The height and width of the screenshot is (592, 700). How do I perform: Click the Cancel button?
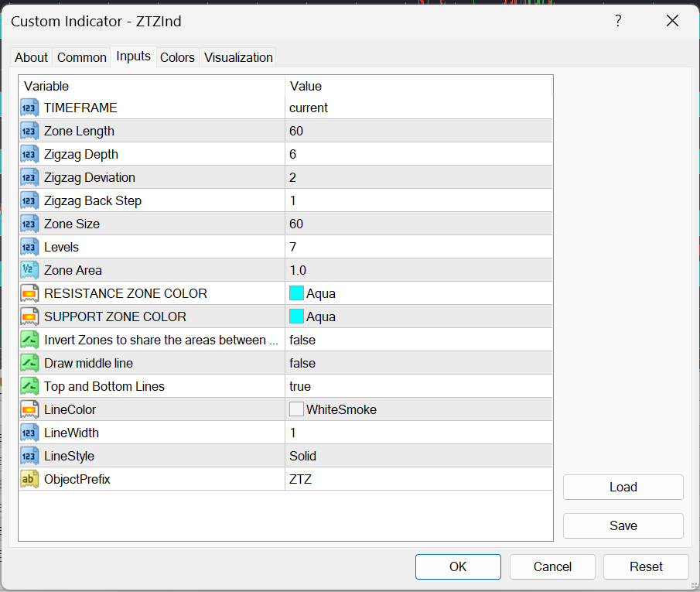tap(552, 566)
